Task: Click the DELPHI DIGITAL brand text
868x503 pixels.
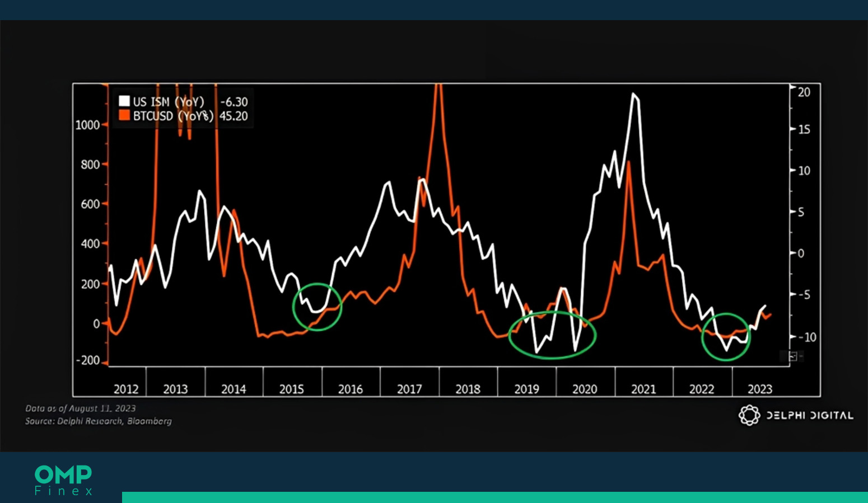Action: click(810, 416)
